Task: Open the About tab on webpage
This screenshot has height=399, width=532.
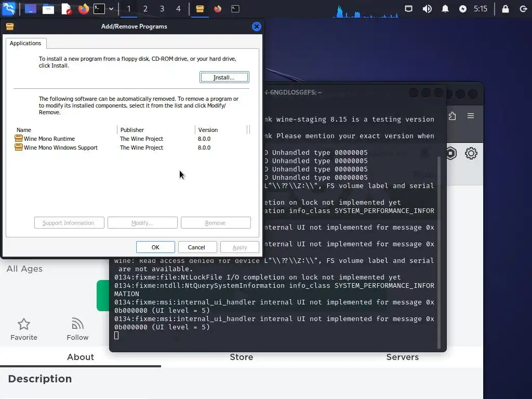Action: tap(81, 357)
